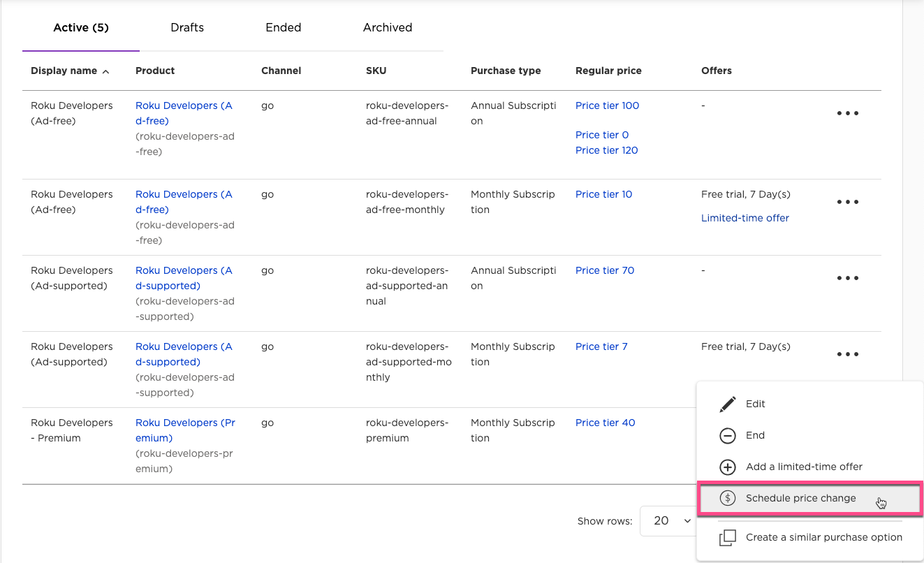The height and width of the screenshot is (563, 924).
Task: Click the minus-circle End icon
Action: pyautogui.click(x=727, y=435)
